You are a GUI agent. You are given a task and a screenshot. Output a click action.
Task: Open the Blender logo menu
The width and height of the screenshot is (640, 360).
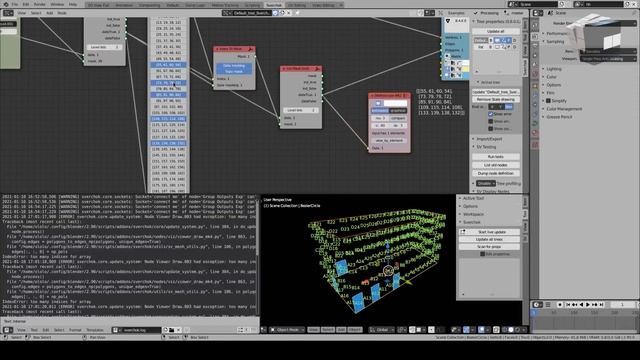[6, 4]
